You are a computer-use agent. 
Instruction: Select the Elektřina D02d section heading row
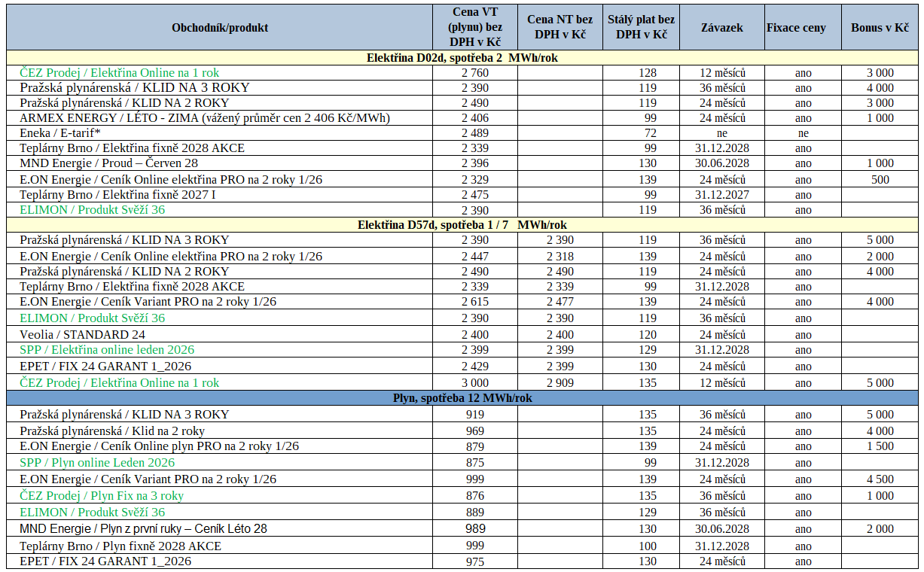[x=462, y=58]
